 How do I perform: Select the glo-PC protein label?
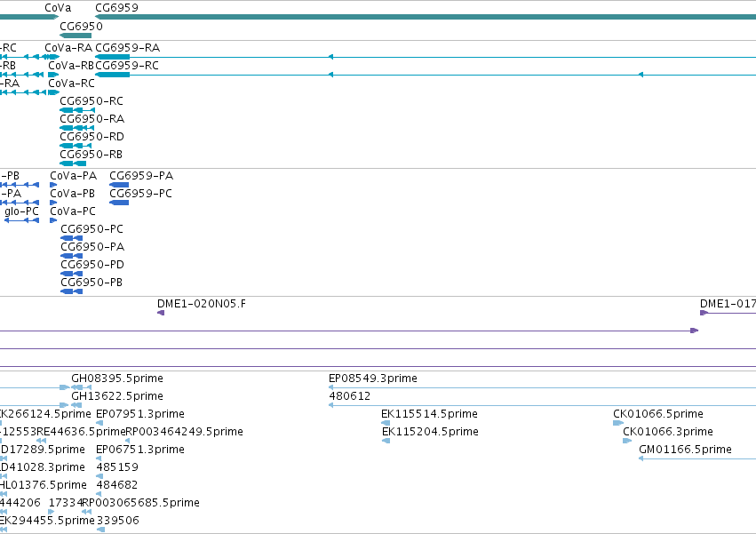[x=21, y=211]
